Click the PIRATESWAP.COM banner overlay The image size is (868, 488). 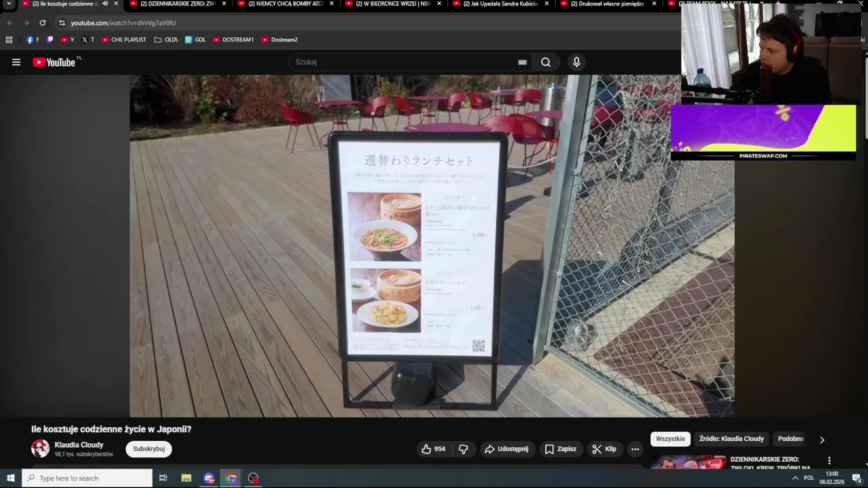tap(764, 132)
